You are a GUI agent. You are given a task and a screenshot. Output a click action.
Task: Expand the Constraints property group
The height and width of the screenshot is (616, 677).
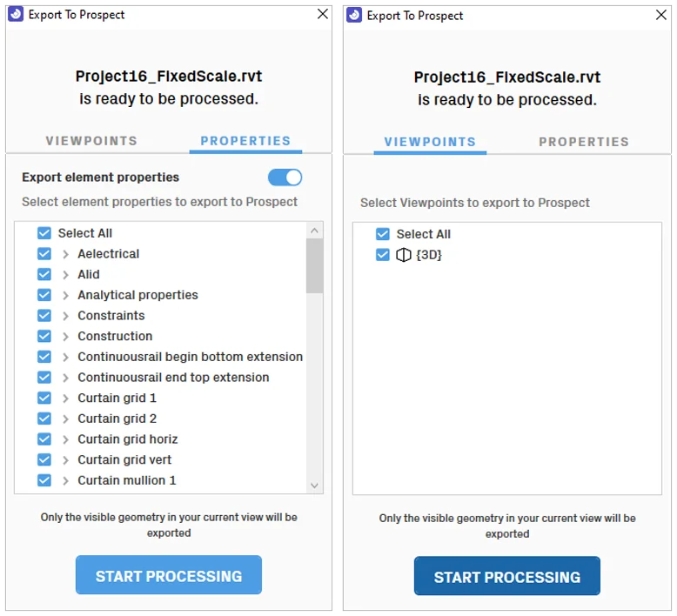[x=65, y=316]
